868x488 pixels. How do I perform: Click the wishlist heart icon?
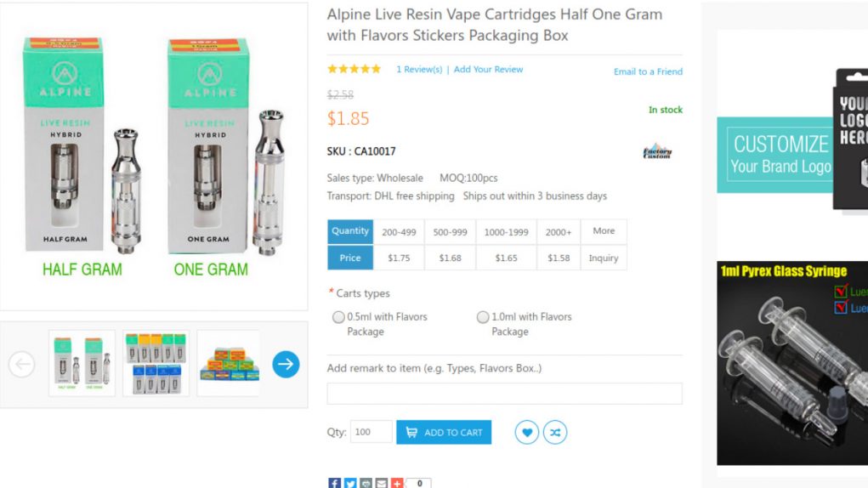pyautogui.click(x=527, y=433)
